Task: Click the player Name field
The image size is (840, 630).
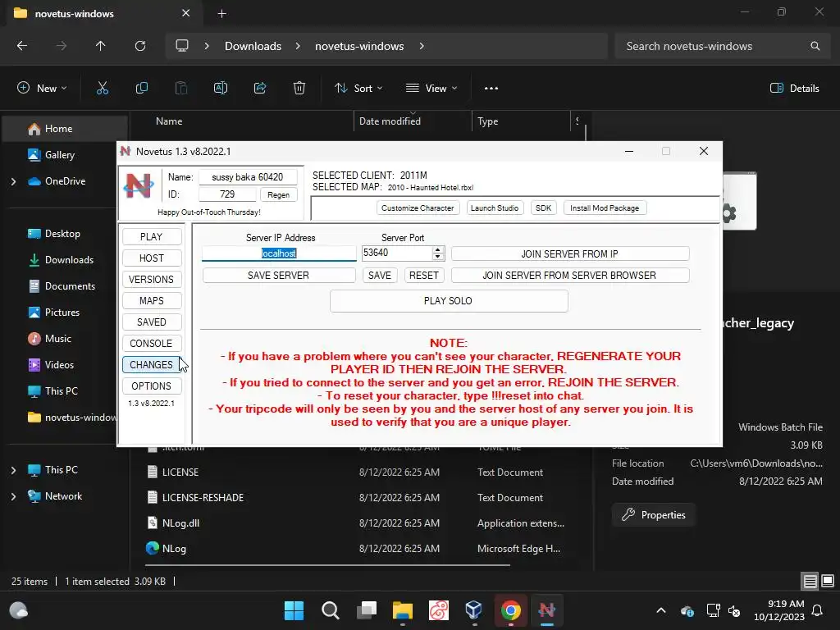Action: coord(248,177)
